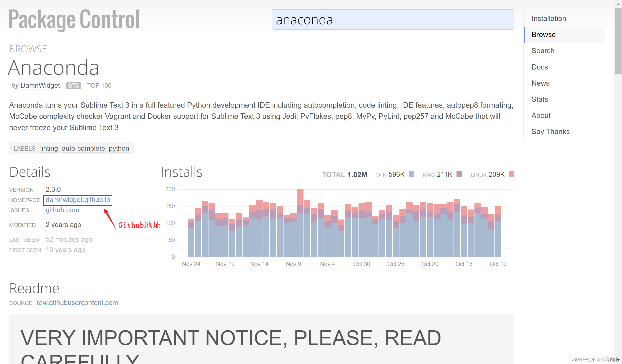Select Browse in the sidebar
The height and width of the screenshot is (364, 622).
pos(543,35)
